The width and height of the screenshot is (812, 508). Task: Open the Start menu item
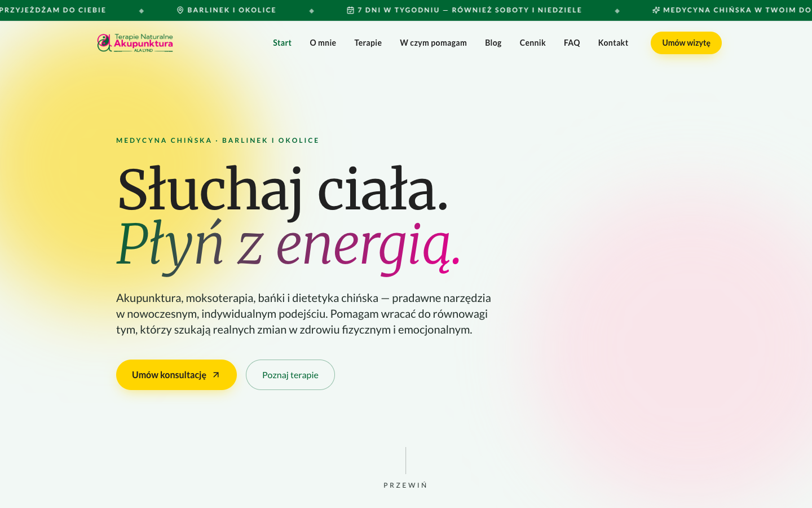pos(282,43)
